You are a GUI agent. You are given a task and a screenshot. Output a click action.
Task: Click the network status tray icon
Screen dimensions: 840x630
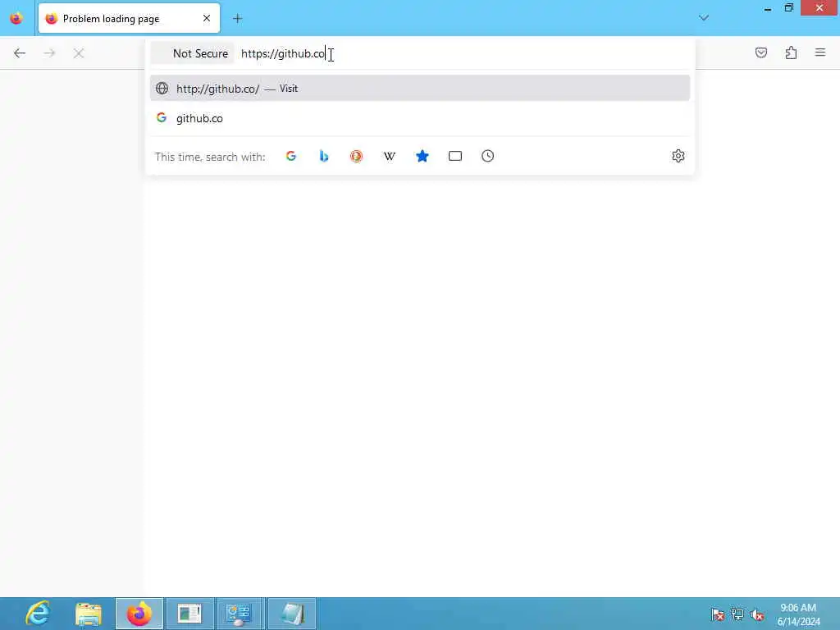tap(737, 614)
